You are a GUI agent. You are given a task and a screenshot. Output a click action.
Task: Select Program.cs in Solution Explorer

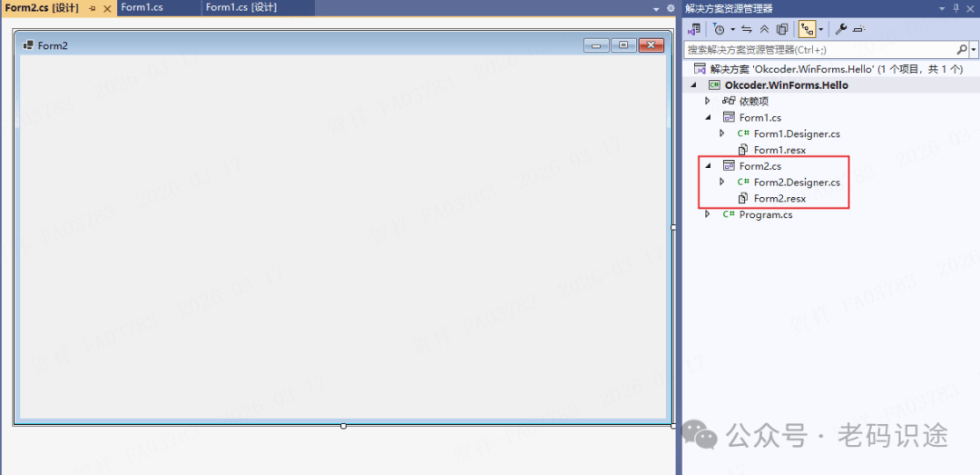tap(765, 215)
